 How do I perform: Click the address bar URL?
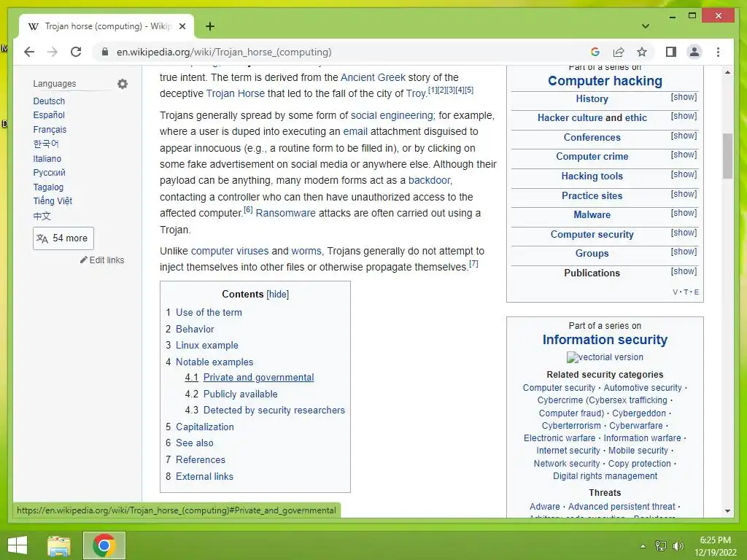click(224, 52)
